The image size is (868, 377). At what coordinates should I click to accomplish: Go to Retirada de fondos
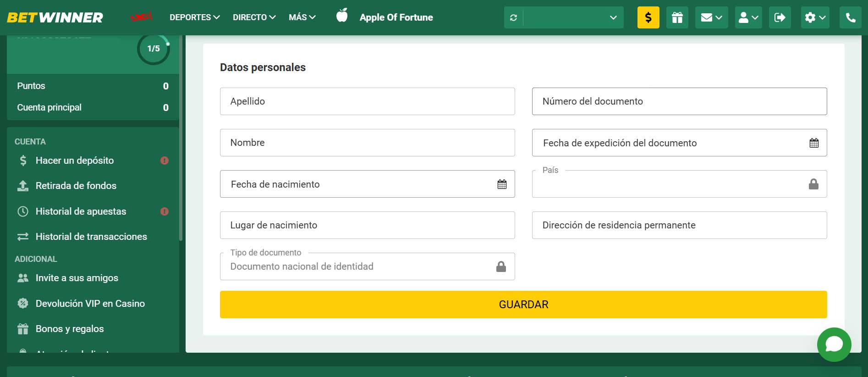point(76,186)
